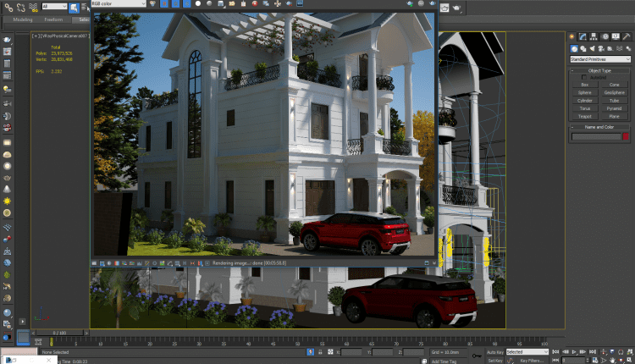Click the Go to End playback control
The width and height of the screenshot is (635, 364).
[x=592, y=352]
